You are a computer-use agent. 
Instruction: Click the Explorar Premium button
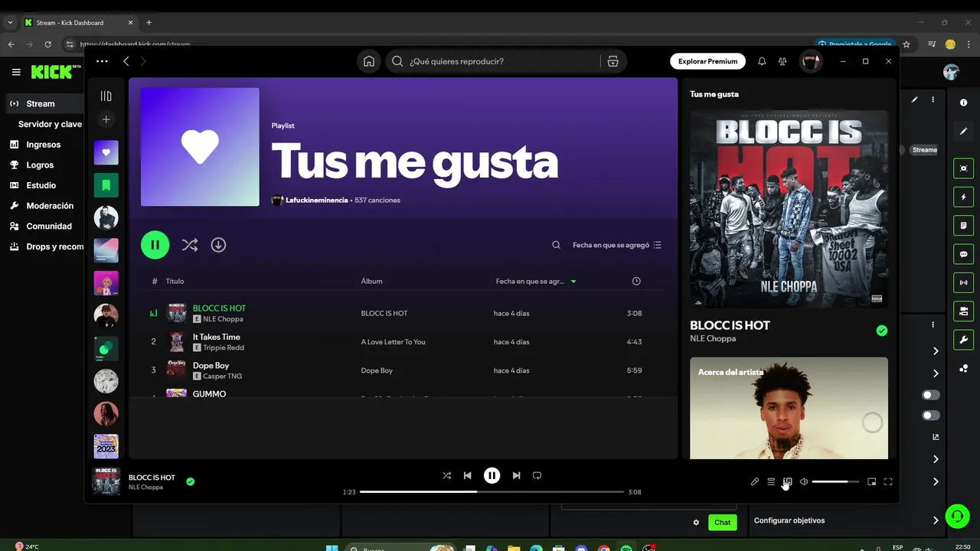(x=707, y=61)
